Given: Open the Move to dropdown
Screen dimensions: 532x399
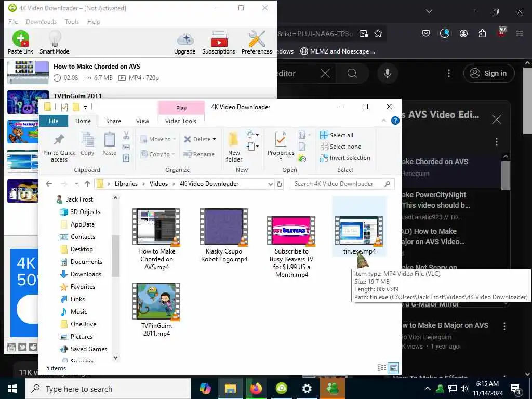Looking at the screenshot, I should (x=158, y=139).
